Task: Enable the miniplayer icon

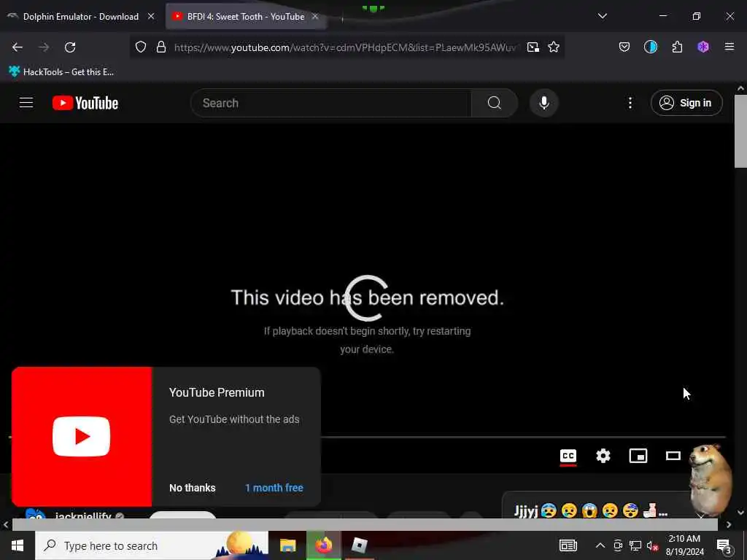Action: coord(638,456)
